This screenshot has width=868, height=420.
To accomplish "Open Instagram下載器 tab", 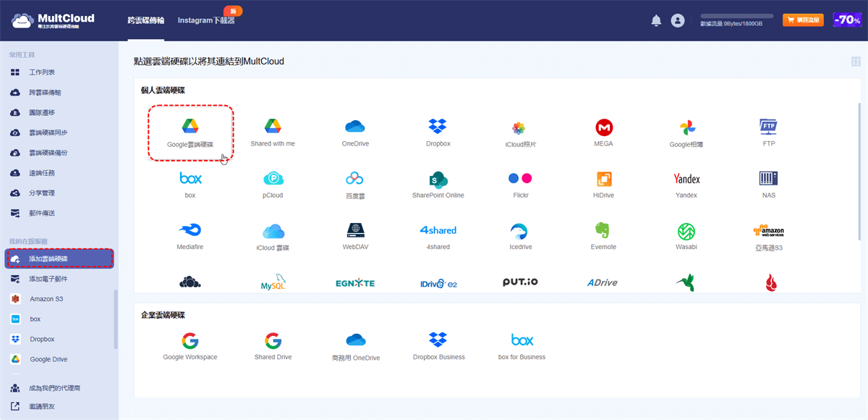I will tap(206, 21).
